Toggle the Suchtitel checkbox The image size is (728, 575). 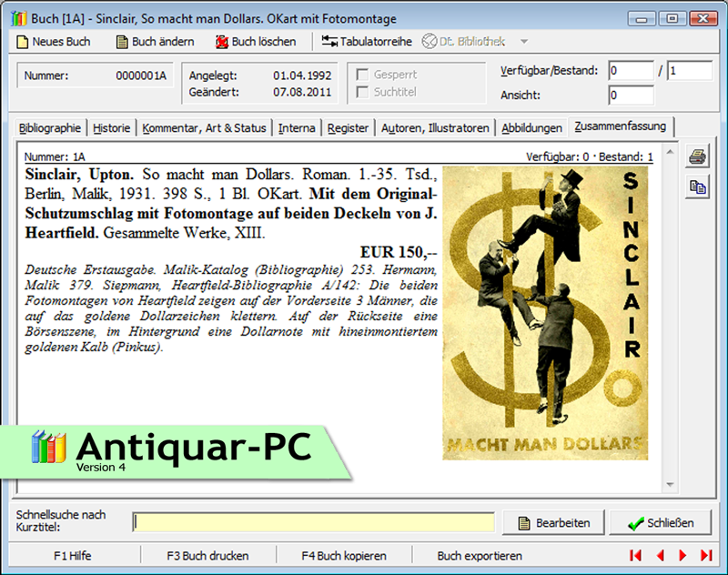363,92
